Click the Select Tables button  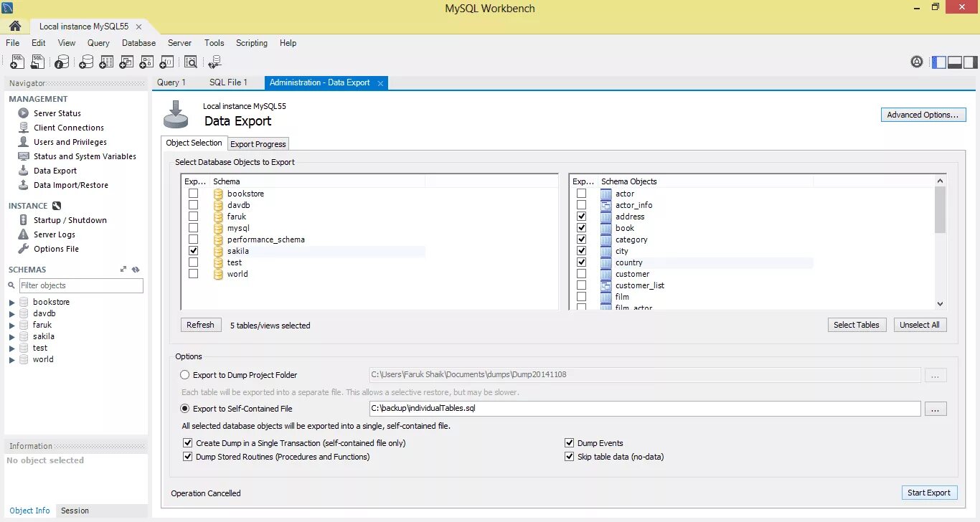click(x=857, y=325)
